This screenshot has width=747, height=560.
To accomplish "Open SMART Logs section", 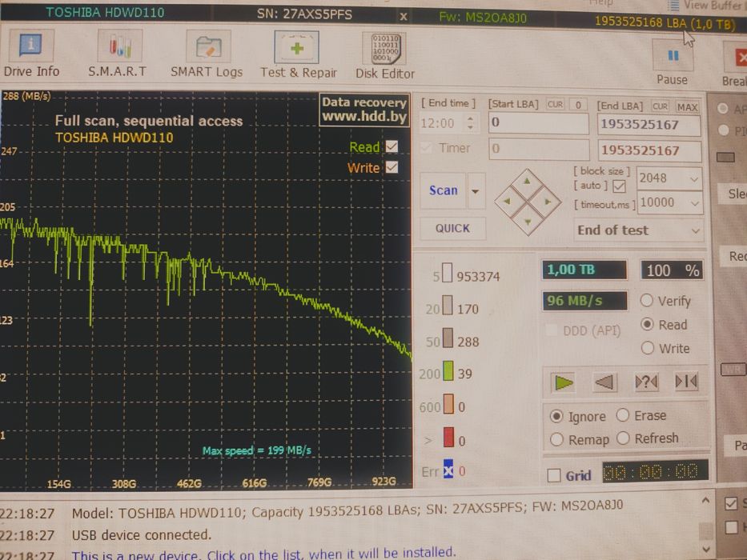I will click(207, 54).
